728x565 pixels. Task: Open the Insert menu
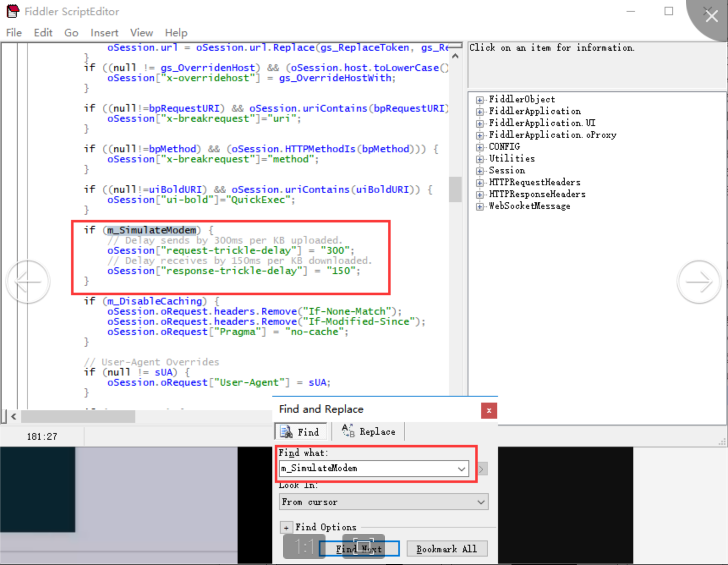tap(104, 33)
